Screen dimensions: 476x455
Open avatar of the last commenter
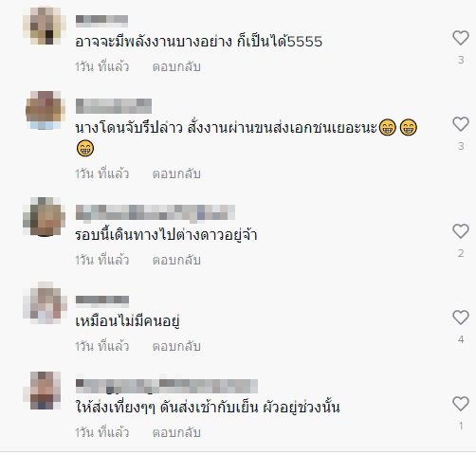click(45, 391)
